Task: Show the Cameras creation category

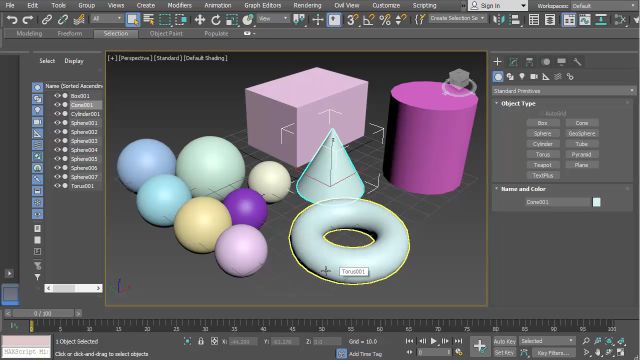Action: (534, 76)
